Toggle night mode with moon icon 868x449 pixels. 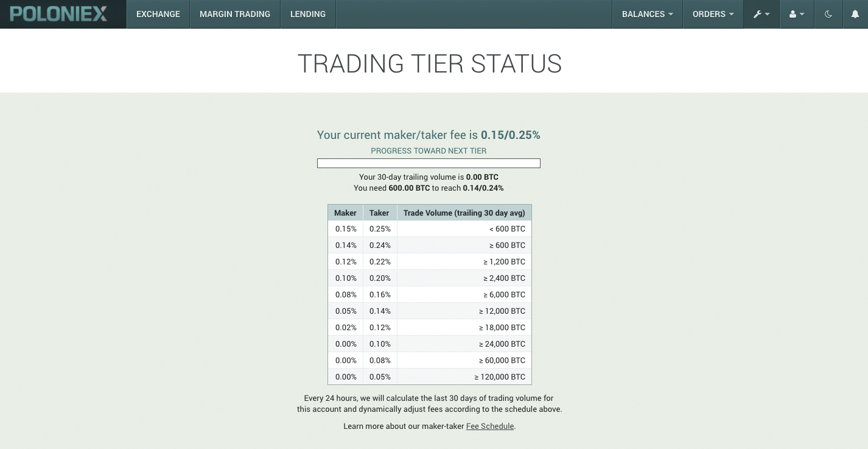828,14
